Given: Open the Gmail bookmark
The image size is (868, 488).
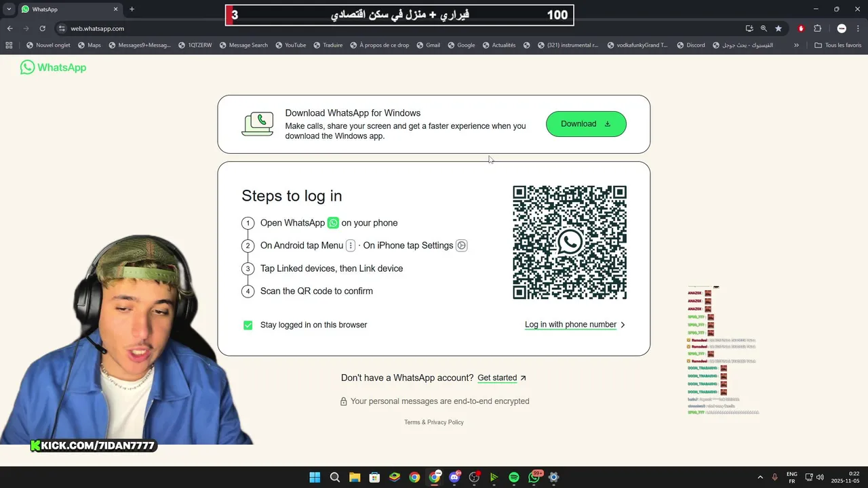Looking at the screenshot, I should tap(428, 45).
